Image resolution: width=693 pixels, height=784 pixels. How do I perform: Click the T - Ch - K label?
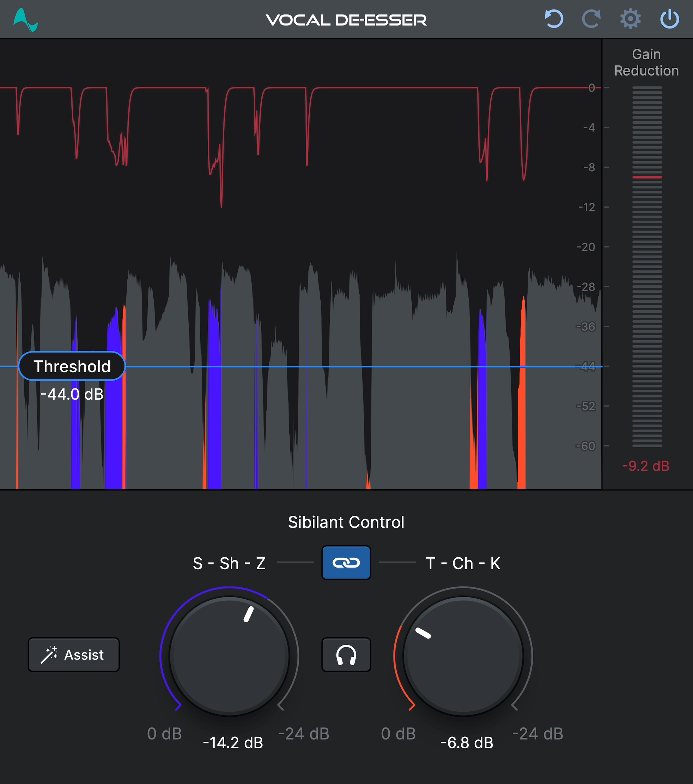463,563
